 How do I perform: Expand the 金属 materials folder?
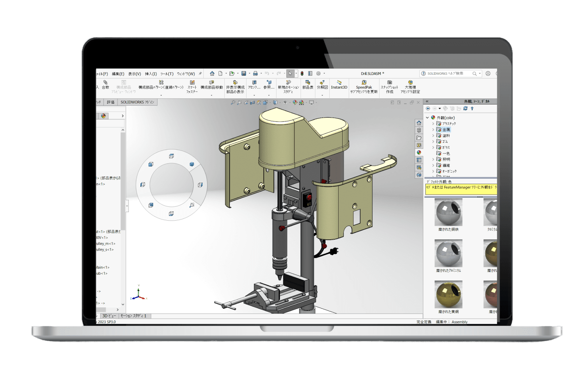click(x=433, y=129)
